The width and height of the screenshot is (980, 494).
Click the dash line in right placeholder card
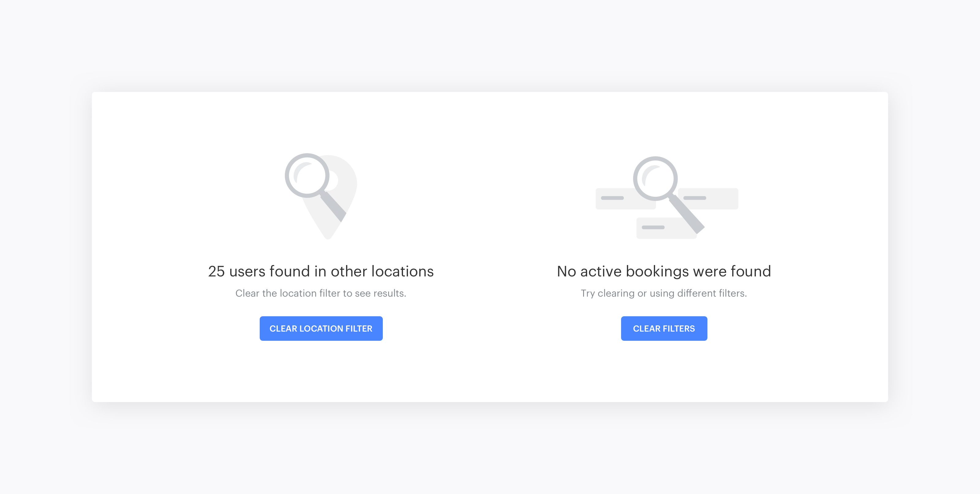695,198
